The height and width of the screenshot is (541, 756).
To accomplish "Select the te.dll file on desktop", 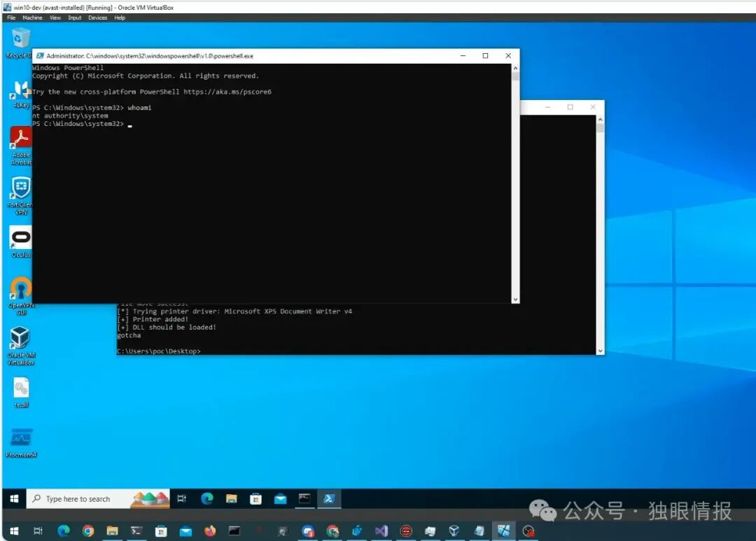I will [21, 392].
